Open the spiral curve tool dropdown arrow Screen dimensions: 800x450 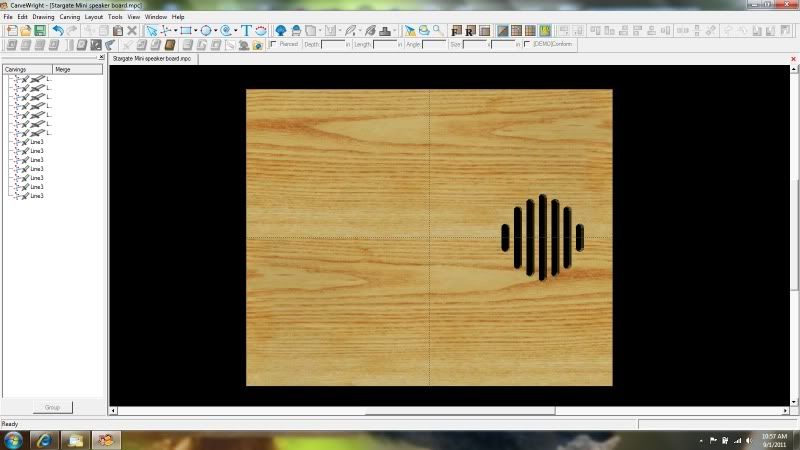[x=236, y=31]
